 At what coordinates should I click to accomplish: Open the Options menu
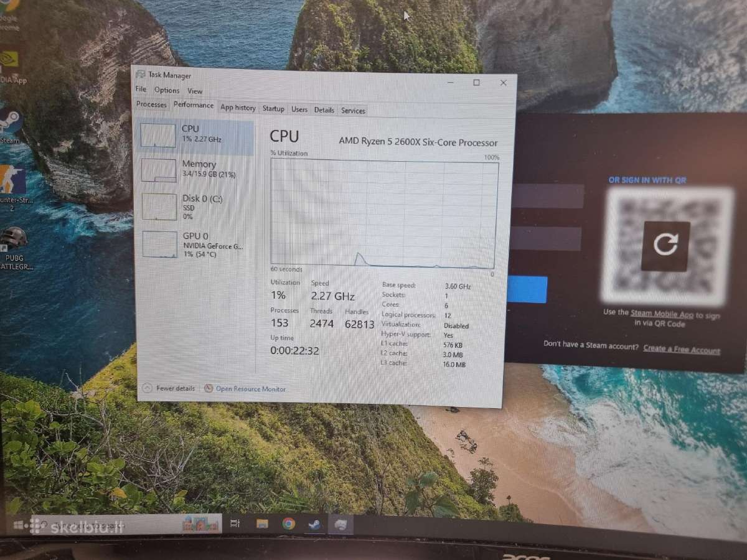pos(167,90)
